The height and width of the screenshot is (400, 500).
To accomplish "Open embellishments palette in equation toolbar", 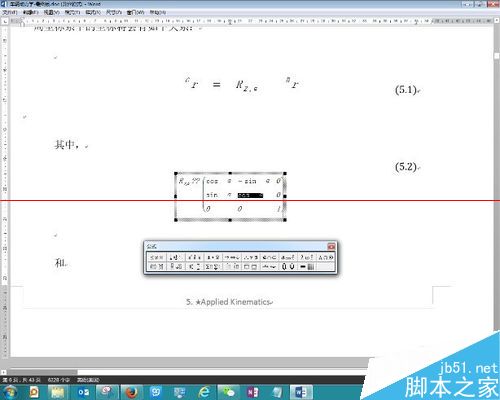I will [195, 257].
